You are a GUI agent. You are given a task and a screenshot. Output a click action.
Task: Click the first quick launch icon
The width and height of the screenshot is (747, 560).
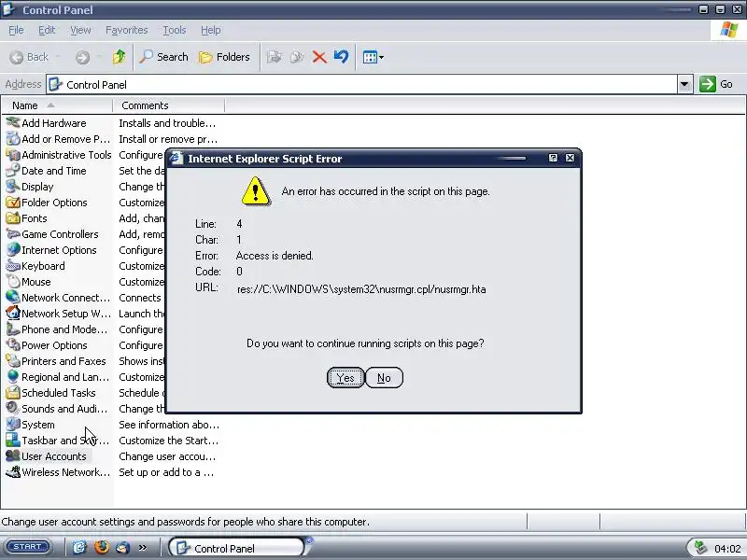[79, 548]
